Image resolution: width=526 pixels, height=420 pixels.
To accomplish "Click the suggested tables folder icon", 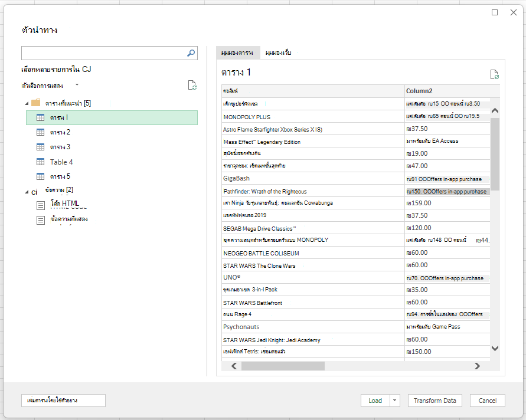I will point(36,103).
